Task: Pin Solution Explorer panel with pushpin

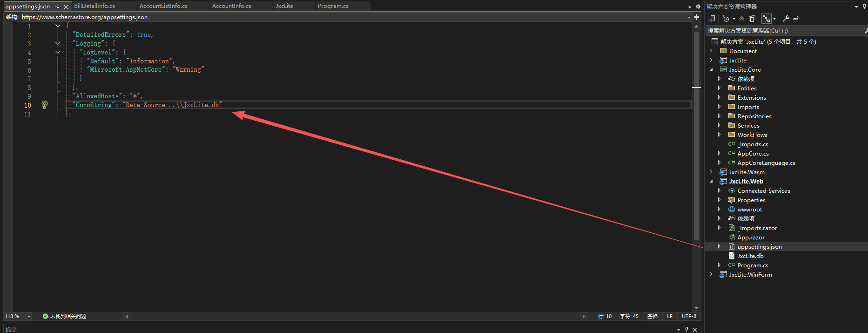Action: [865, 7]
